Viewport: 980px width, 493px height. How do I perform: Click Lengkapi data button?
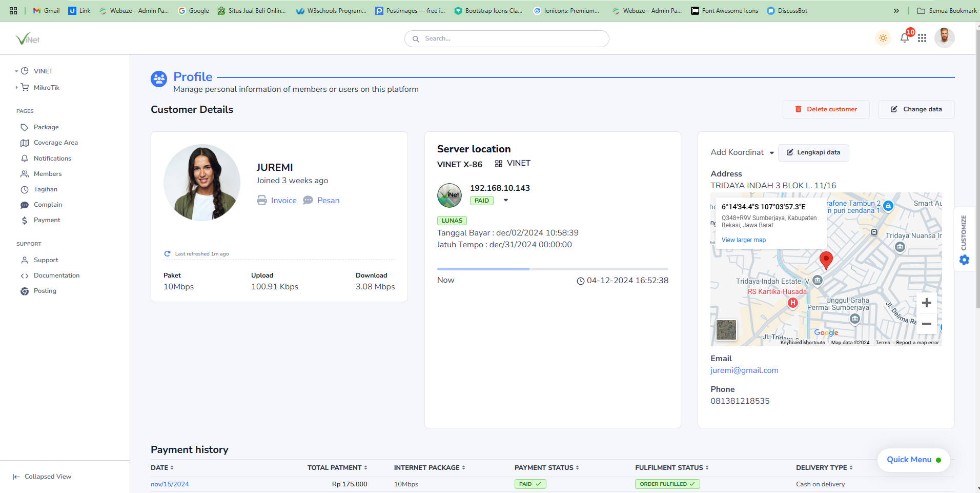(813, 152)
